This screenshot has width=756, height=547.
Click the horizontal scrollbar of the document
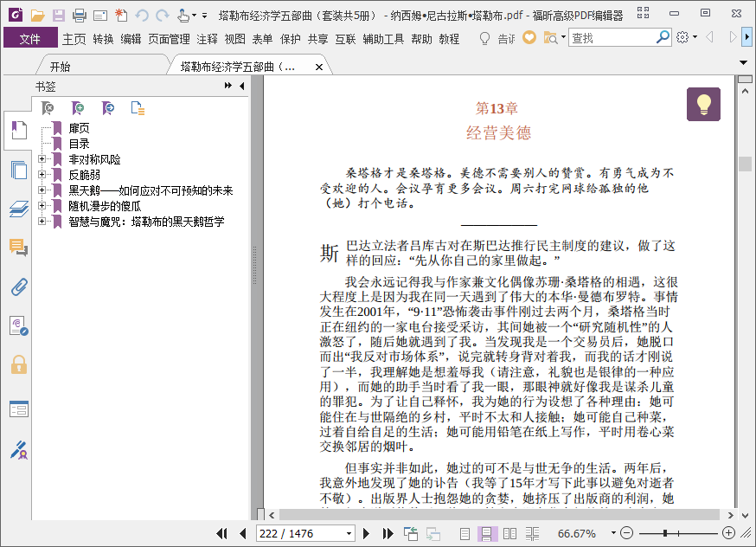pos(499,515)
